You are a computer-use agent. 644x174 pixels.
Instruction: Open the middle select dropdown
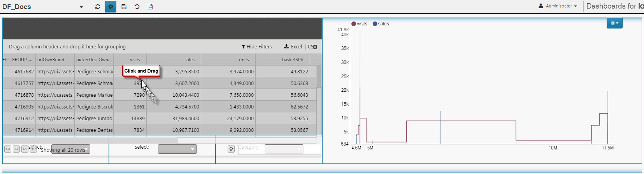[177, 149]
